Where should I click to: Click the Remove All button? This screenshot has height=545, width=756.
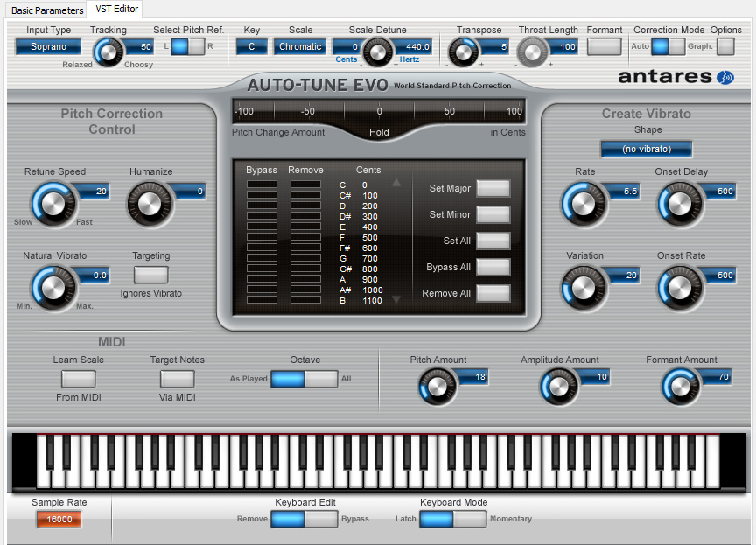(493, 293)
